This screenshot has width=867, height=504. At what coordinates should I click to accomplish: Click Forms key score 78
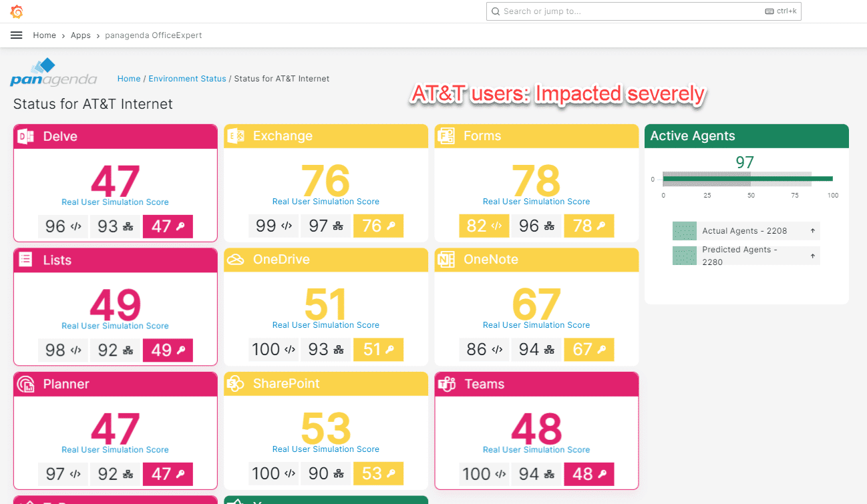click(x=589, y=226)
